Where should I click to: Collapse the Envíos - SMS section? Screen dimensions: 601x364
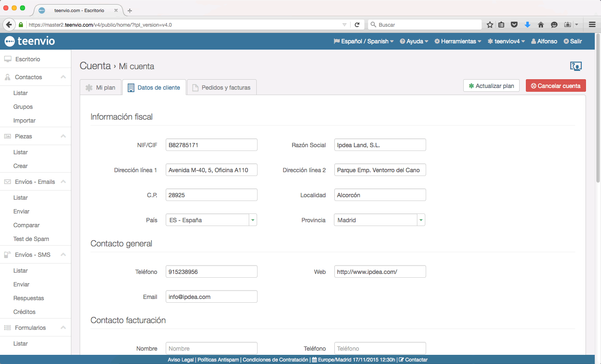(x=63, y=255)
